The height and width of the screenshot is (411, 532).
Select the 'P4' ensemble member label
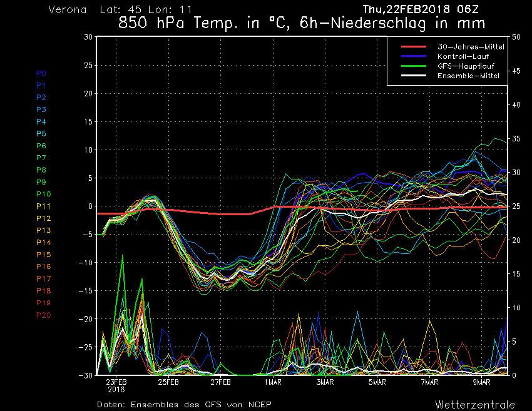pyautogui.click(x=41, y=121)
